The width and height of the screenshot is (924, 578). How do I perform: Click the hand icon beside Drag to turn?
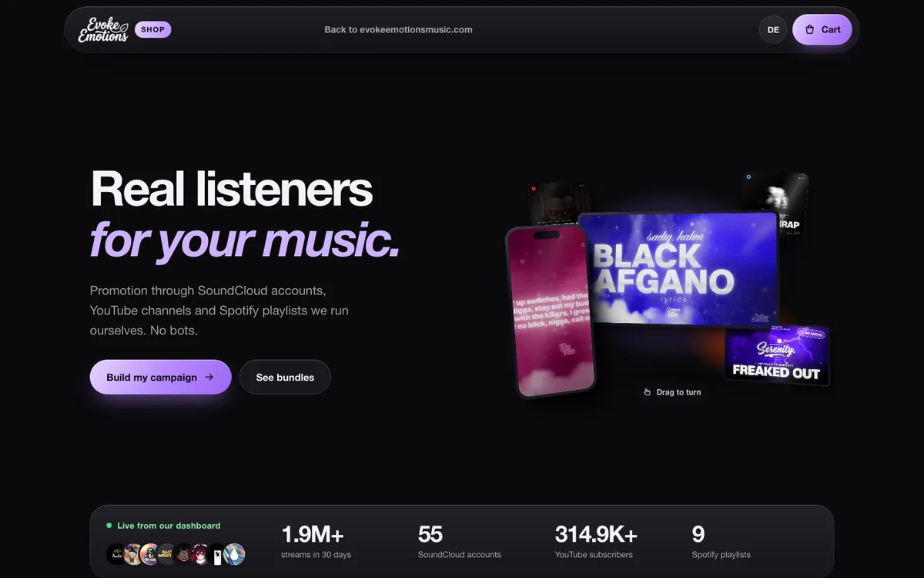pyautogui.click(x=648, y=392)
